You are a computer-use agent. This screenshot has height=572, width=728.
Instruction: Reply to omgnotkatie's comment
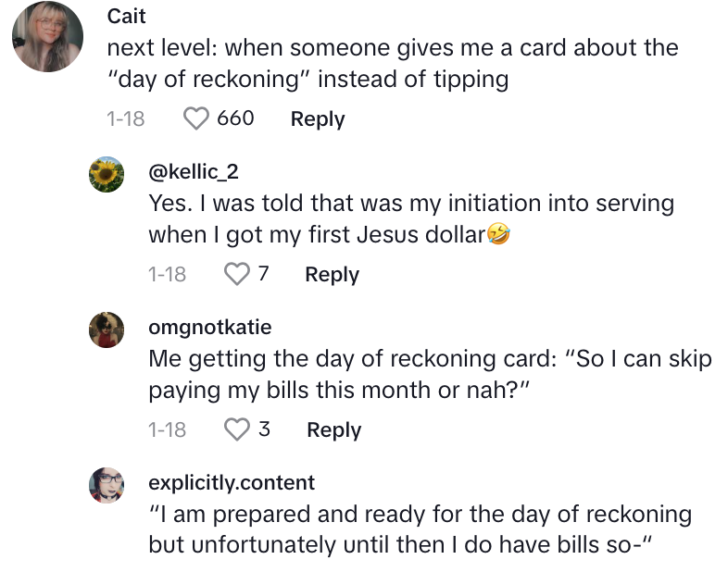pyautogui.click(x=333, y=429)
